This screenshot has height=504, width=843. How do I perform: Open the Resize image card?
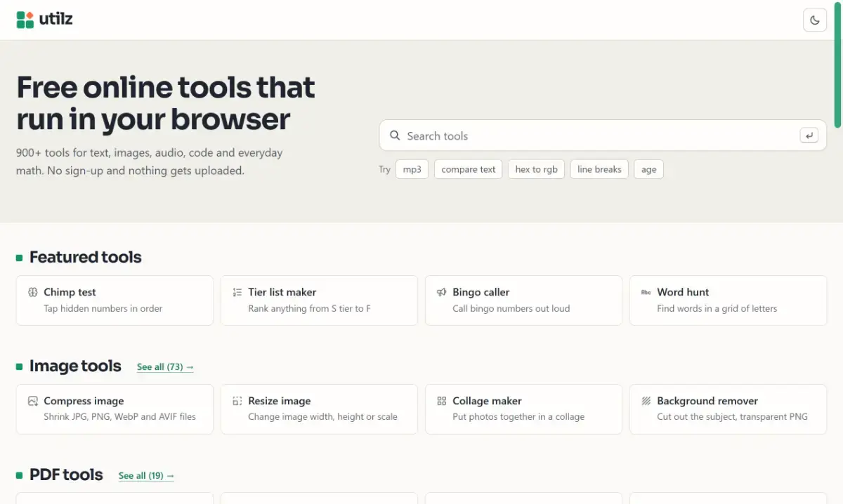click(319, 409)
